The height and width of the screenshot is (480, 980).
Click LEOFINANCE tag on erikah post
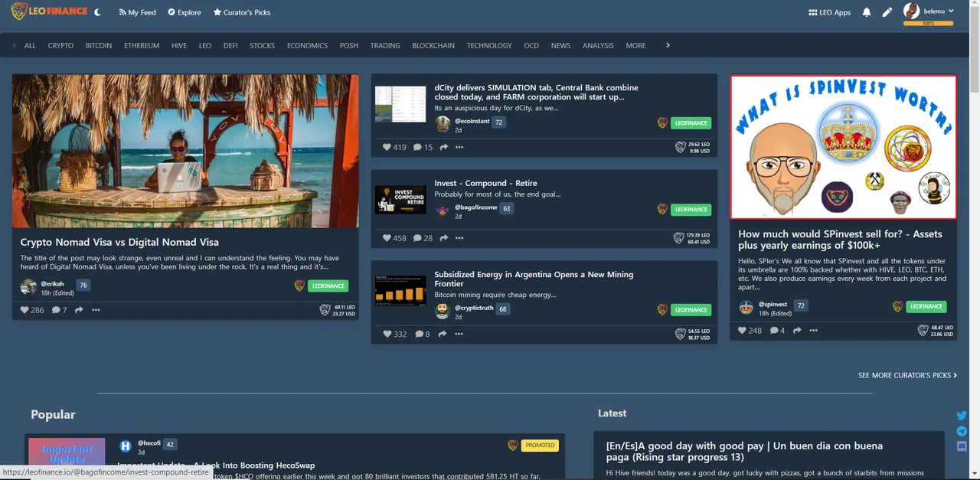point(328,286)
